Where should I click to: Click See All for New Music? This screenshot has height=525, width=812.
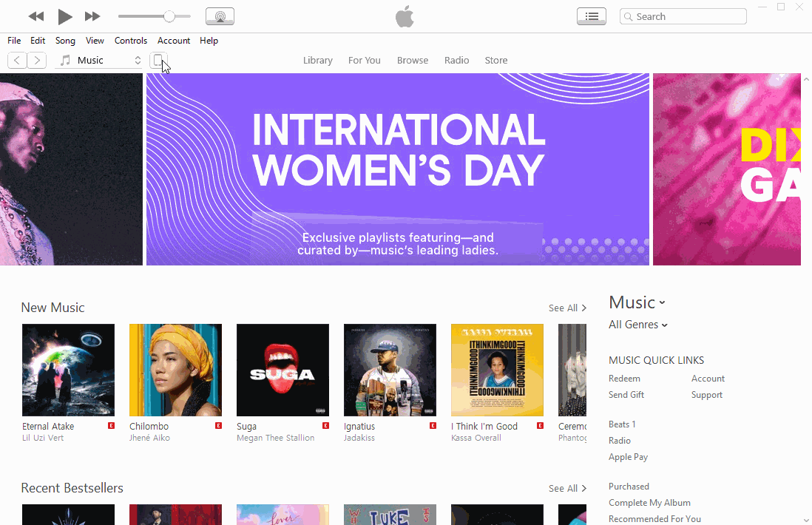pos(567,308)
